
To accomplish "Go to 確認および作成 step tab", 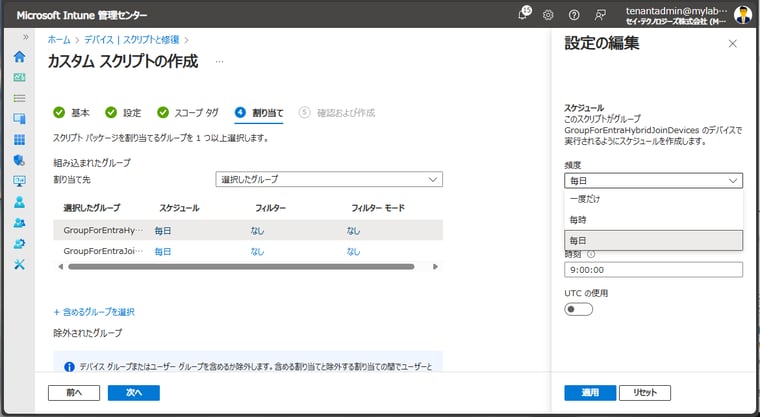I will click(x=337, y=113).
